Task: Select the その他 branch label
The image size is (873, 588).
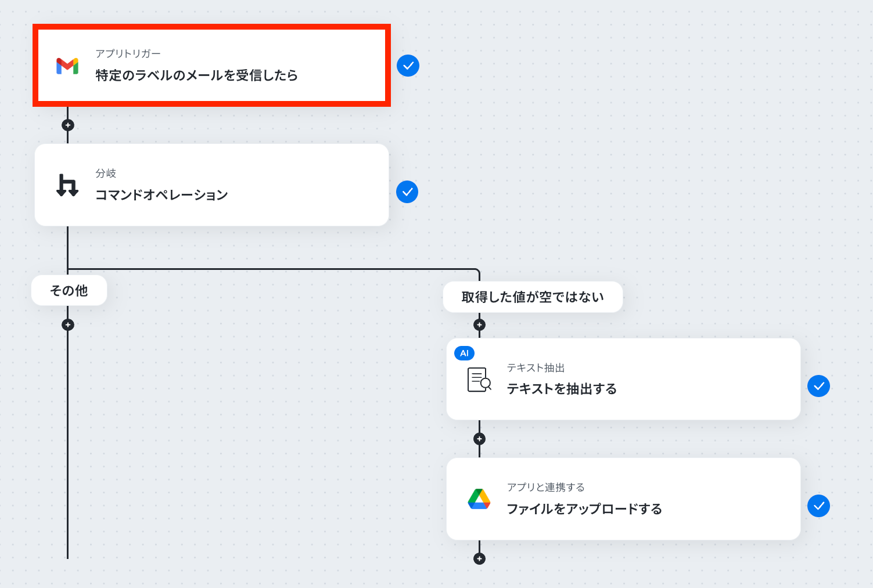Action: 69,290
